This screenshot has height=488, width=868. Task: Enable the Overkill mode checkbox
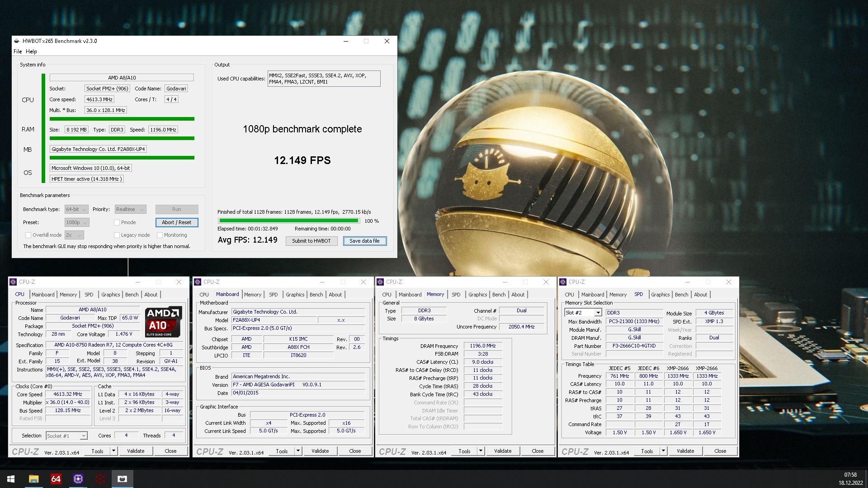pos(28,235)
